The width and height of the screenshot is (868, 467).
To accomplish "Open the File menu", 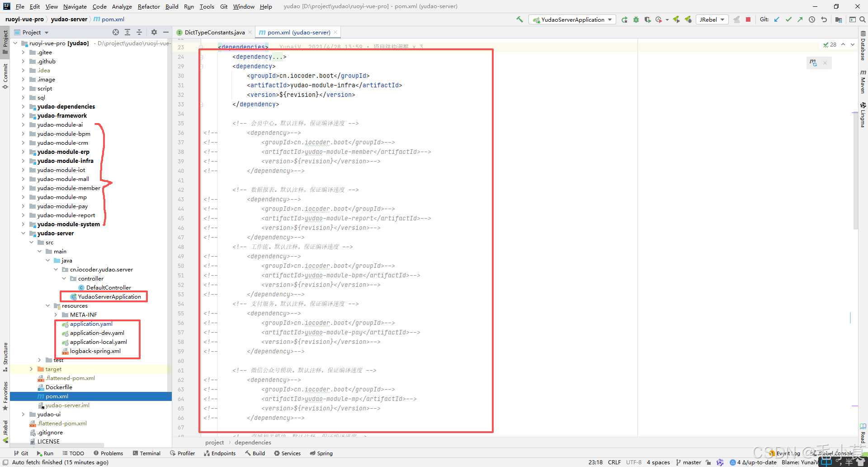I will click(x=20, y=6).
